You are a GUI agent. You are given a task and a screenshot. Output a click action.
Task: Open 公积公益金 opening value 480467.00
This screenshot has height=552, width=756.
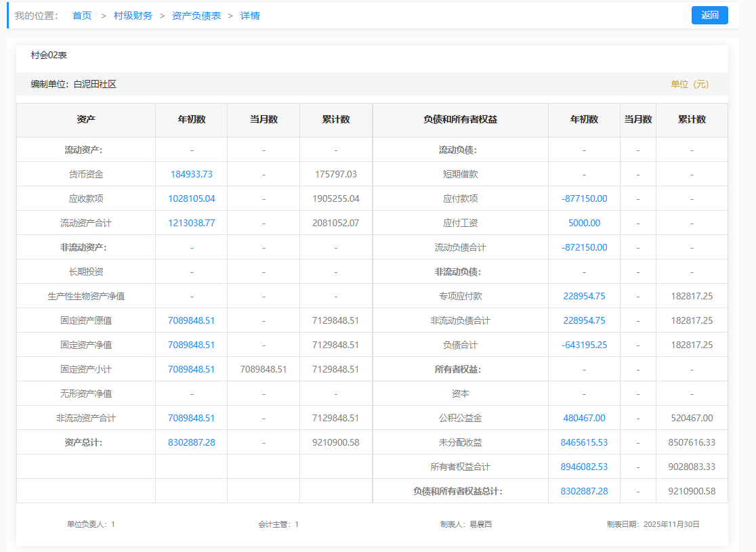pyautogui.click(x=584, y=418)
